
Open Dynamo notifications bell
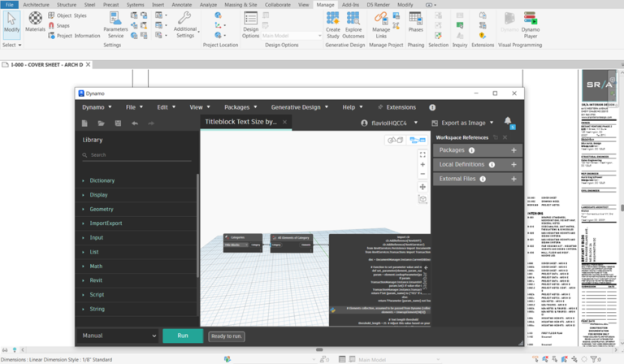(508, 121)
